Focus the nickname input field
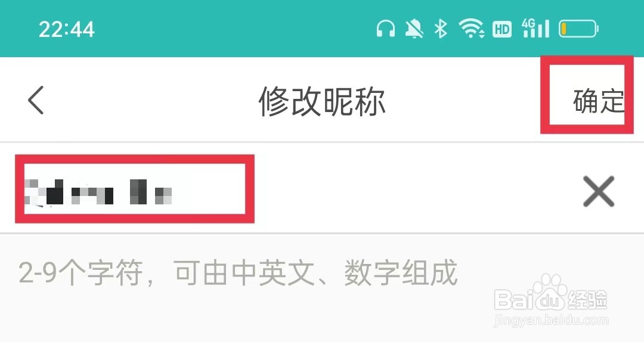 click(x=322, y=188)
